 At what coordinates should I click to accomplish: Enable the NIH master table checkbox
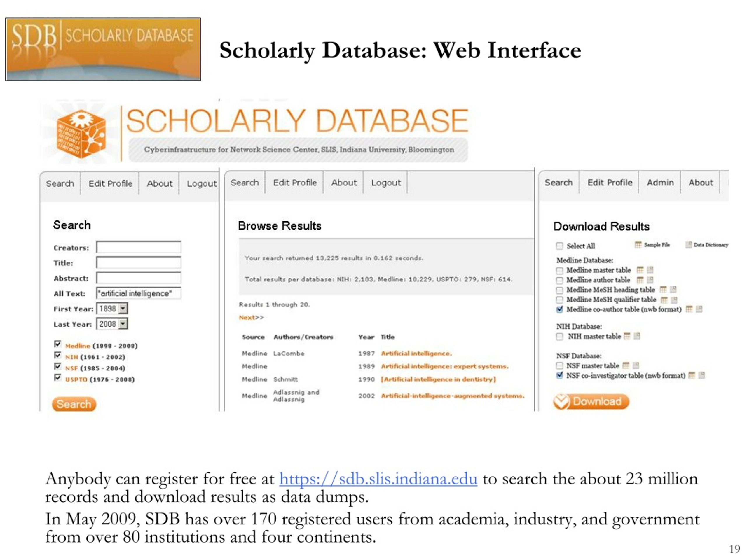click(x=560, y=336)
